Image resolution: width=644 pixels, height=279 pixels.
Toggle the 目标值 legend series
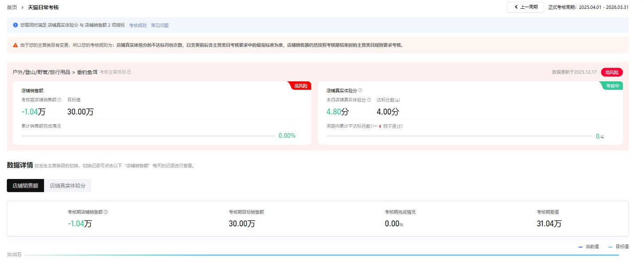(618, 247)
